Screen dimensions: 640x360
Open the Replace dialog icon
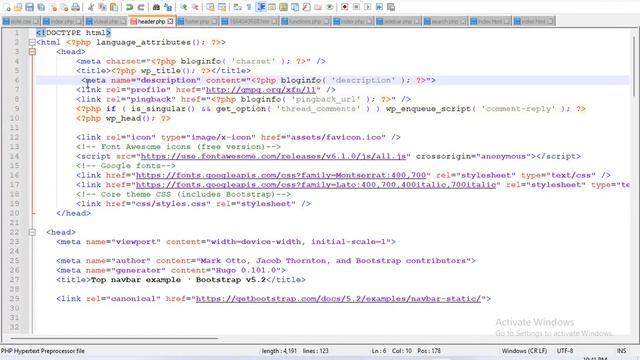[x=168, y=7]
